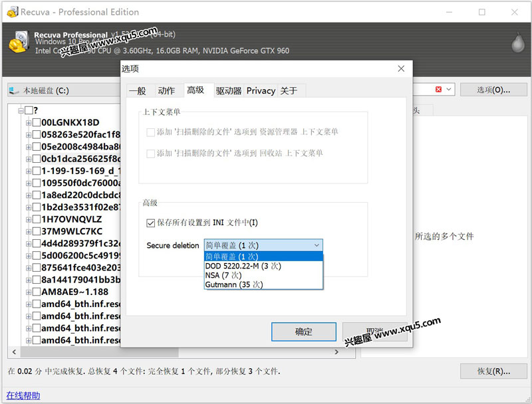Image resolution: width=532 pixels, height=404 pixels.
Task: Click the 选项(O)... button in Recuva window
Action: pyautogui.click(x=493, y=90)
